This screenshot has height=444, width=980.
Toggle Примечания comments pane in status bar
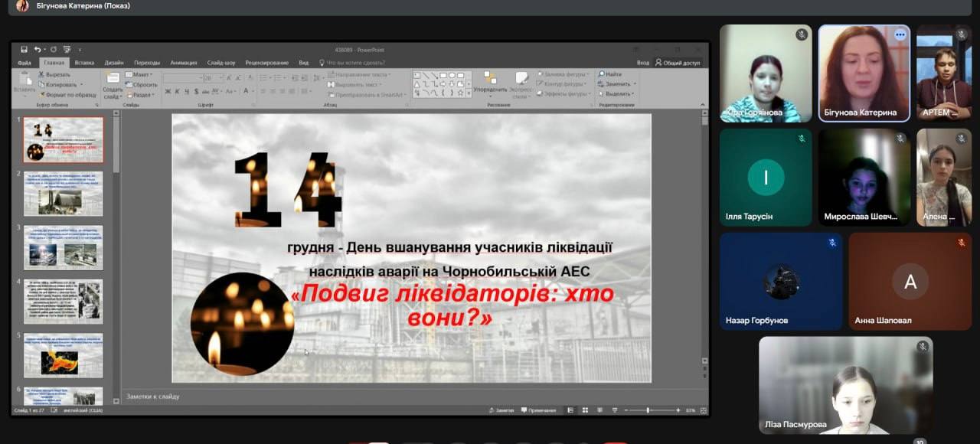pos(540,410)
